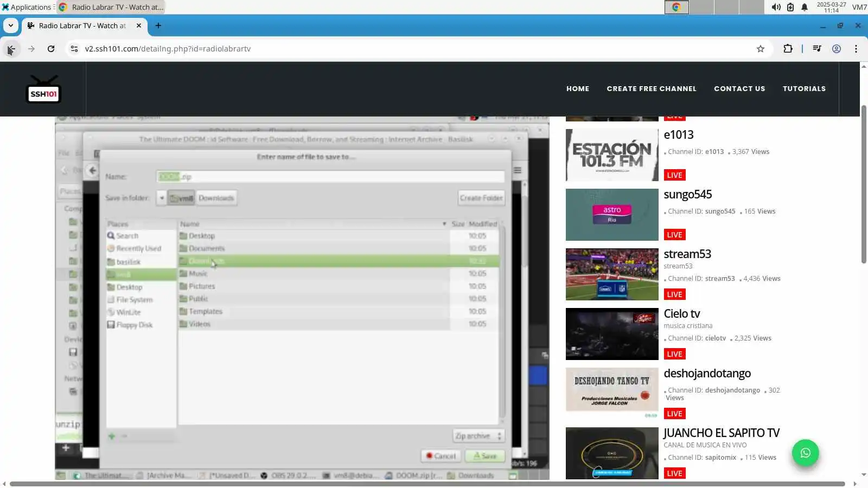
Task: Click the live video stream player
Action: [302, 298]
